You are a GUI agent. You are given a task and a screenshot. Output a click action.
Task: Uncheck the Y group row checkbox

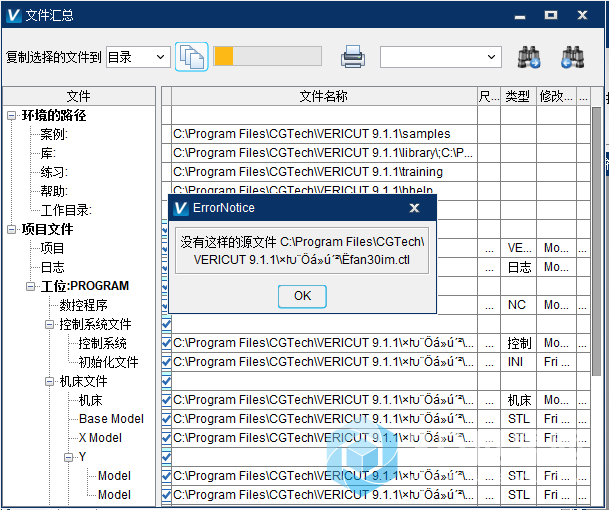(166, 457)
